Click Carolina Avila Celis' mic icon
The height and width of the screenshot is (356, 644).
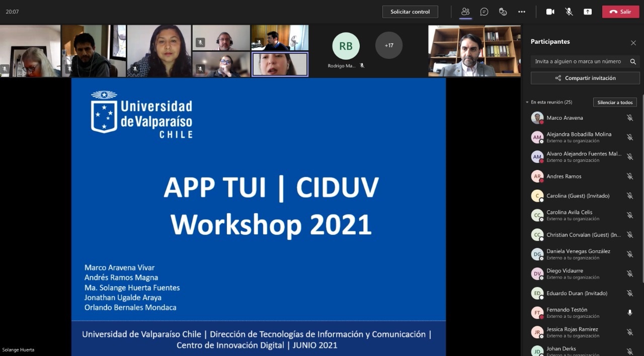(x=629, y=215)
